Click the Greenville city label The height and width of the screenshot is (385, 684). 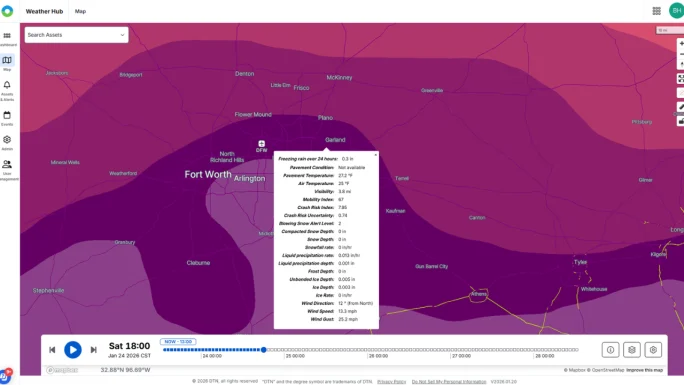click(432, 91)
